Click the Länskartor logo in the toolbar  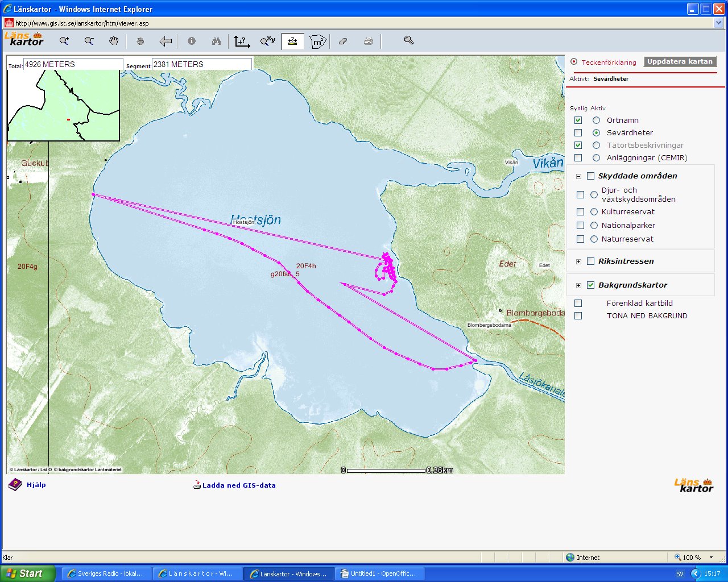coord(24,39)
